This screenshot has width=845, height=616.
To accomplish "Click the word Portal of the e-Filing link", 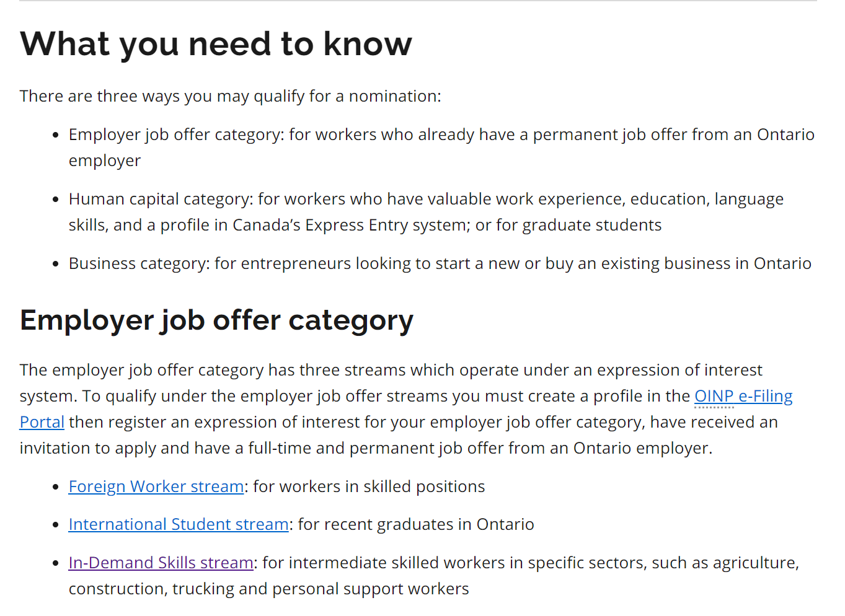I will pos(42,422).
